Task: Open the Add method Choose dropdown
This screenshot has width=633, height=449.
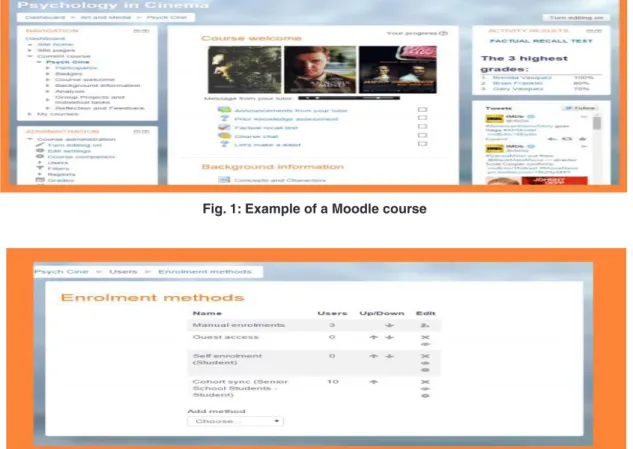Action: pyautogui.click(x=235, y=422)
